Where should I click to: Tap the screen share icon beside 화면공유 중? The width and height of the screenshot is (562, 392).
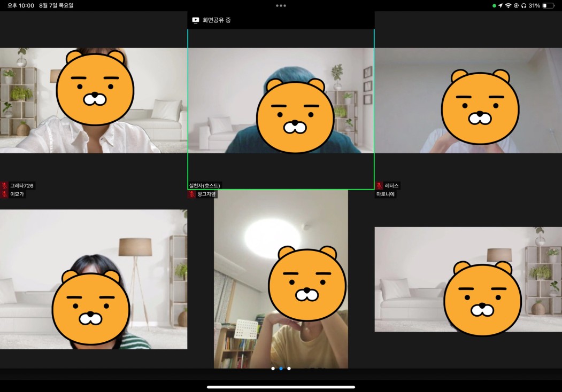(x=195, y=20)
